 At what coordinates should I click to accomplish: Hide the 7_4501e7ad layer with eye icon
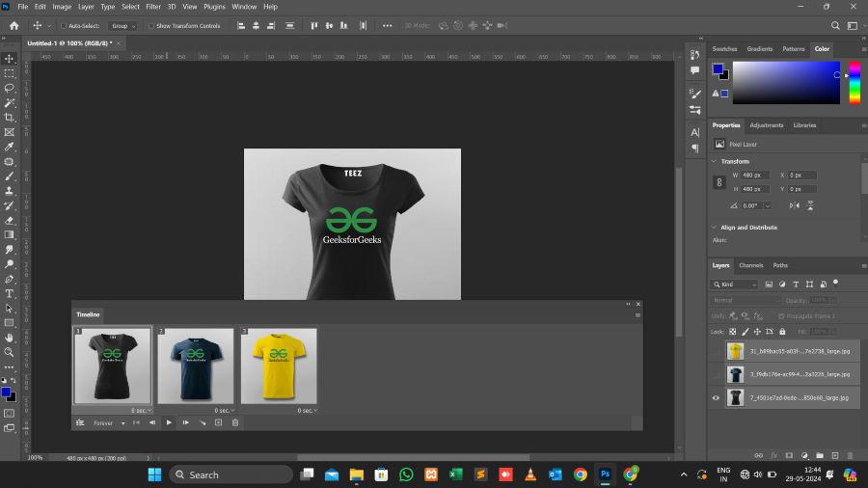[x=716, y=397]
